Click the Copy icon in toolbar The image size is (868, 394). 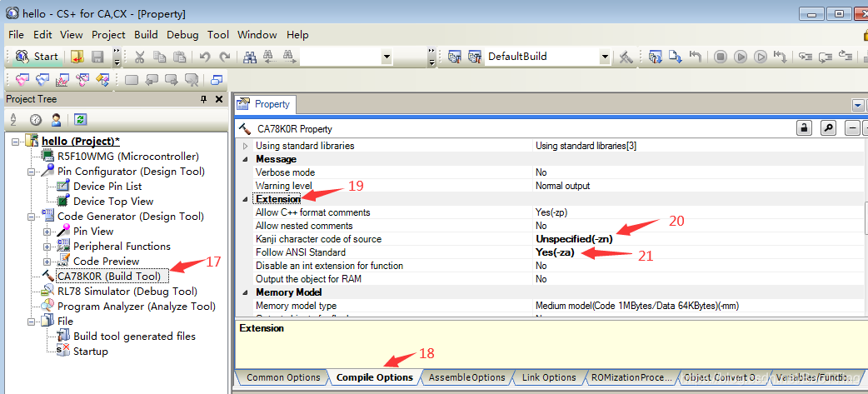pyautogui.click(x=159, y=57)
